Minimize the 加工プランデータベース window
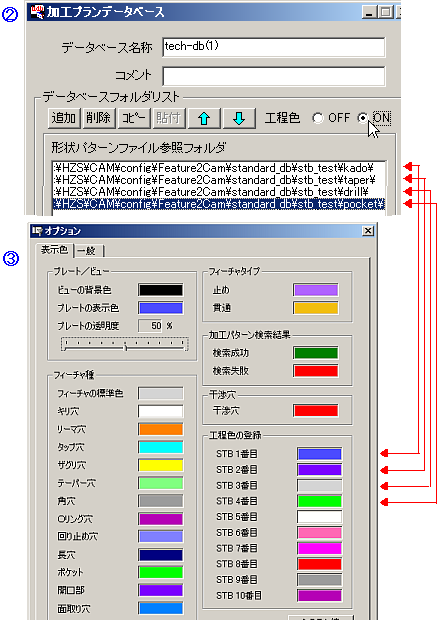 click(369, 12)
